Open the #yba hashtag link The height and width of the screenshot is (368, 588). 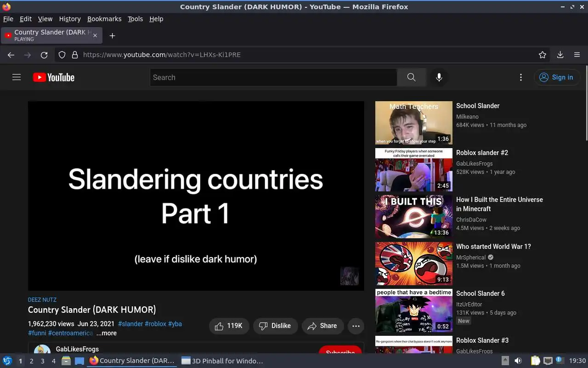[175, 324]
